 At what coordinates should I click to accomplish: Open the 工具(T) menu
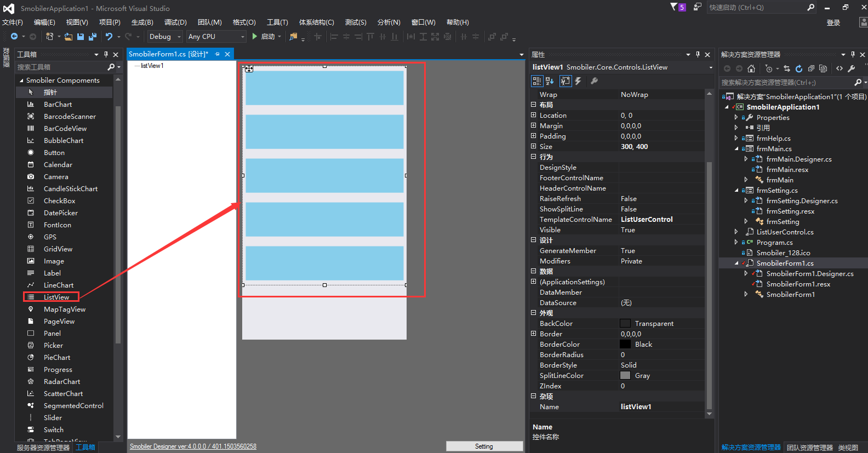point(277,22)
